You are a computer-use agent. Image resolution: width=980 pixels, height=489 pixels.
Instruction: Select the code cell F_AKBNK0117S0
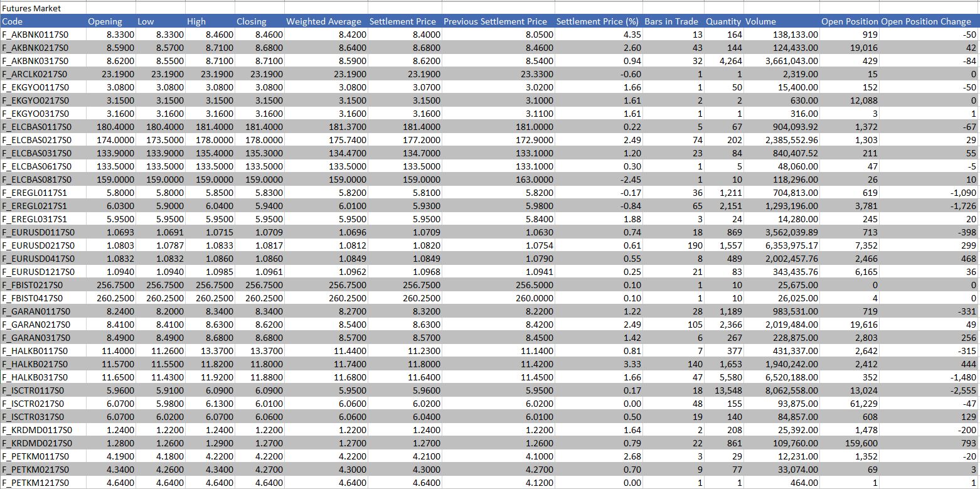click(43, 35)
